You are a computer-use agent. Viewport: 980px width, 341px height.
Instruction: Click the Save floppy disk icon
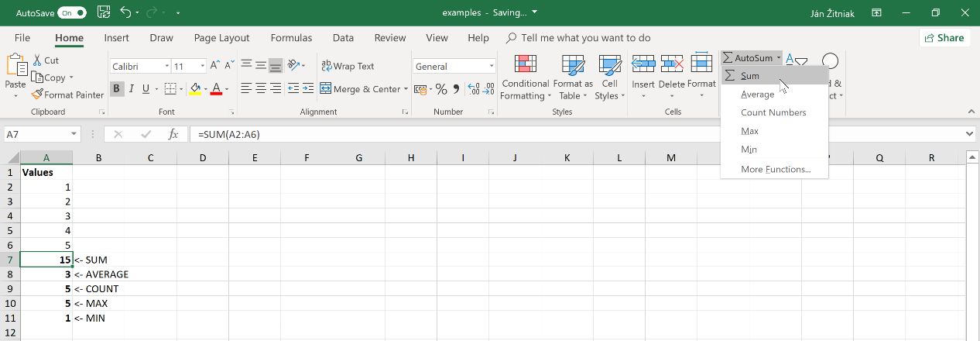[104, 13]
